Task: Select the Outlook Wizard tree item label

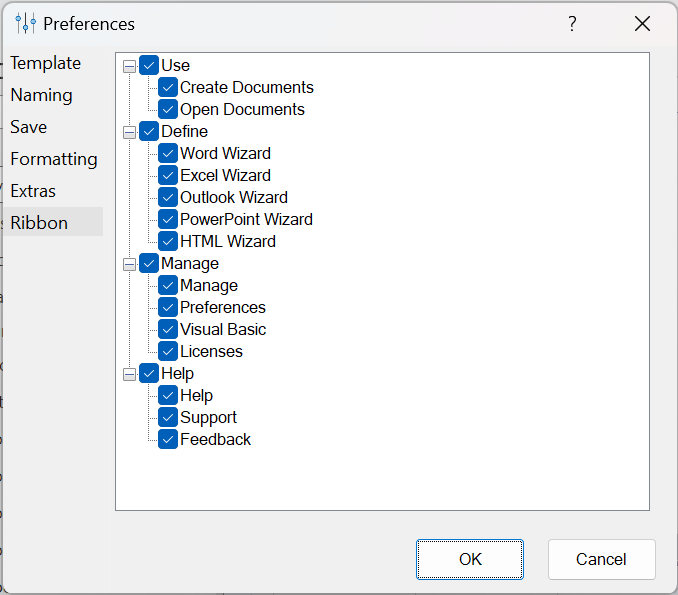Action: pyautogui.click(x=233, y=197)
